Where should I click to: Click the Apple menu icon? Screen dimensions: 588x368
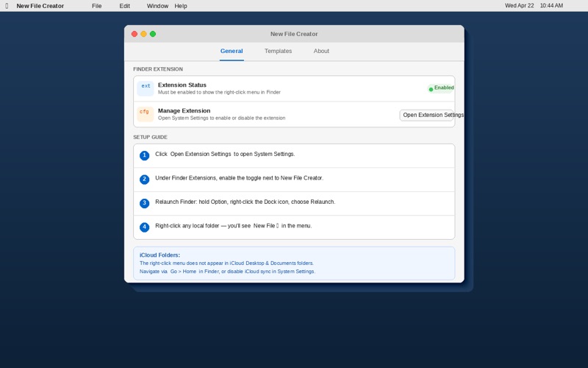point(7,6)
